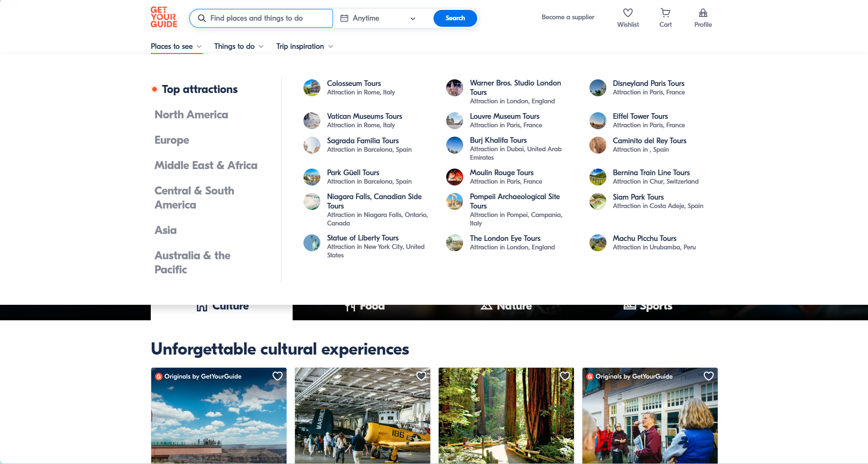Select North America category
Image resolution: width=868 pixels, height=464 pixels.
point(191,115)
